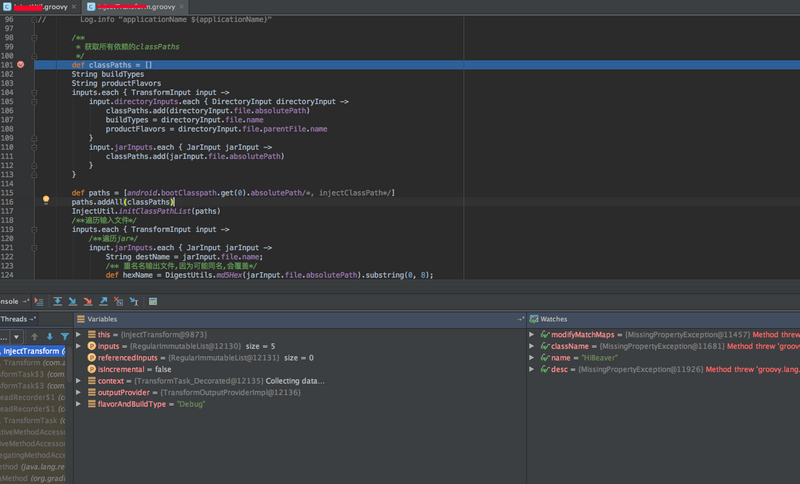Expand the 'inputs' variable node
This screenshot has height=484, width=800.
coord(79,346)
